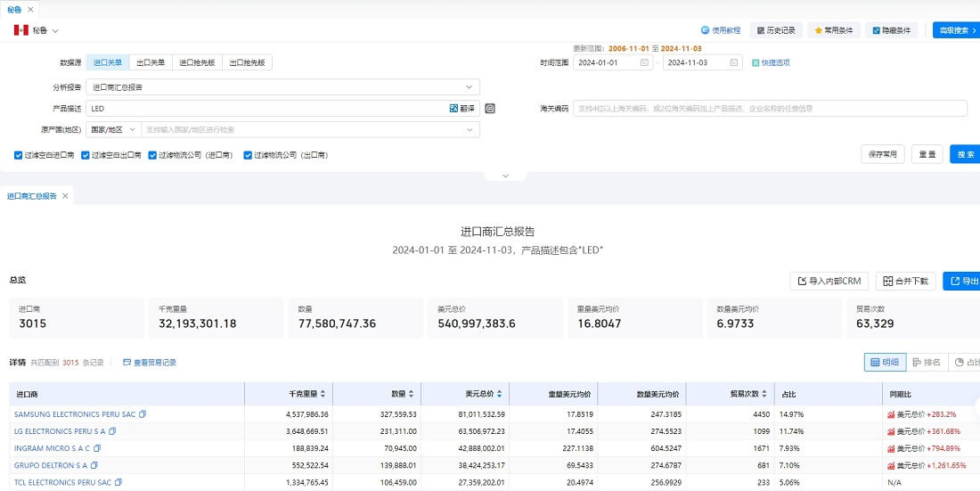Screen dimensions: 980x491
Task: Select 进口抢先版 data source
Action: tap(197, 62)
